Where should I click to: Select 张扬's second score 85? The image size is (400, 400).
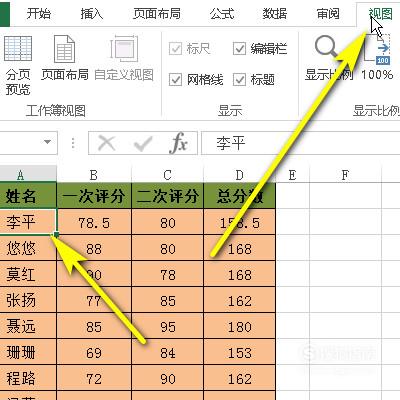point(167,300)
